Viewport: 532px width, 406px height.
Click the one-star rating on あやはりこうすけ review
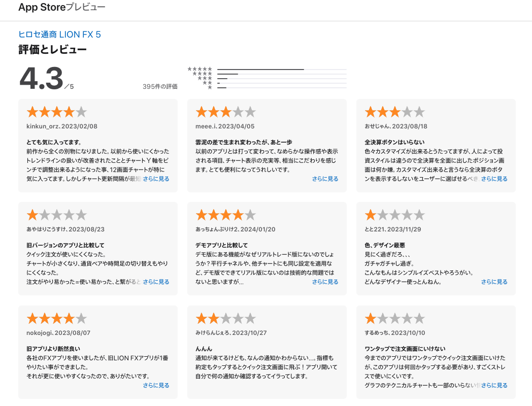pos(56,215)
